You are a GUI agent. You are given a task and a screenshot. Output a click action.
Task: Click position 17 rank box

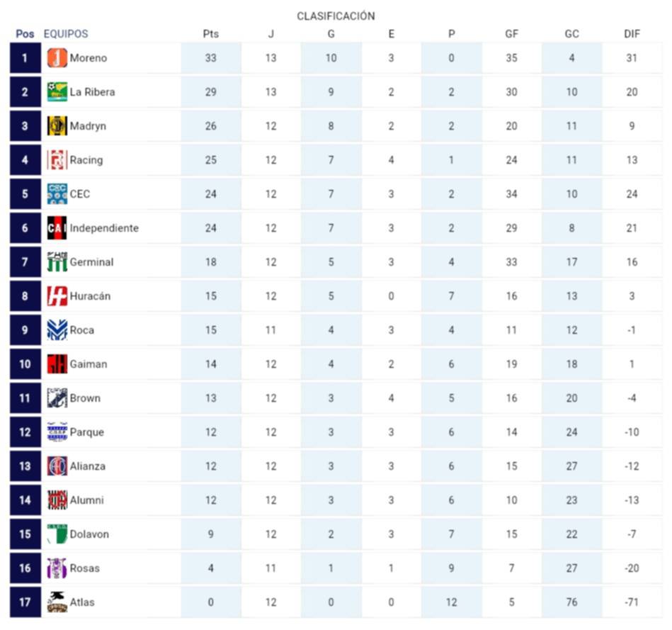pyautogui.click(x=25, y=602)
